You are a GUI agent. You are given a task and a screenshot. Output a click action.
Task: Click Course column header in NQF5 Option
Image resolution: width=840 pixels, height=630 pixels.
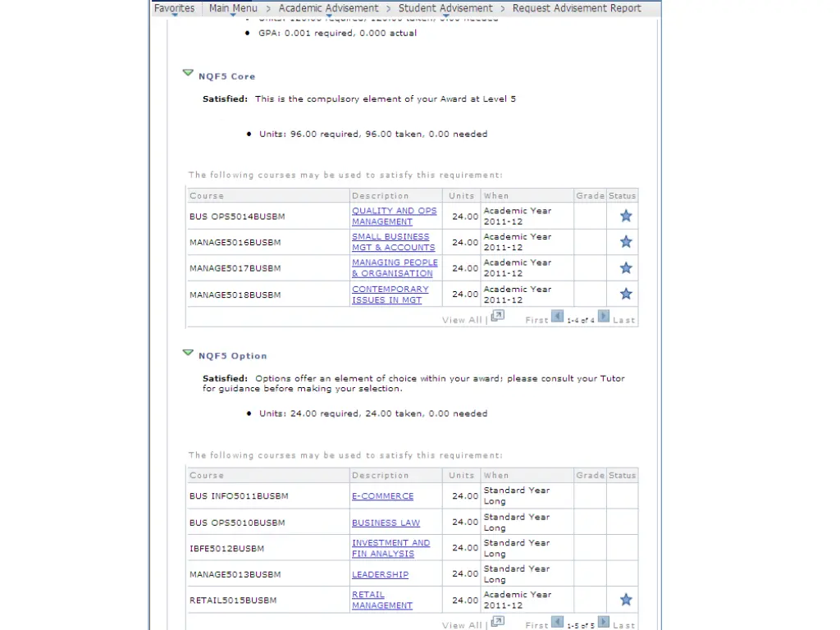click(x=207, y=475)
